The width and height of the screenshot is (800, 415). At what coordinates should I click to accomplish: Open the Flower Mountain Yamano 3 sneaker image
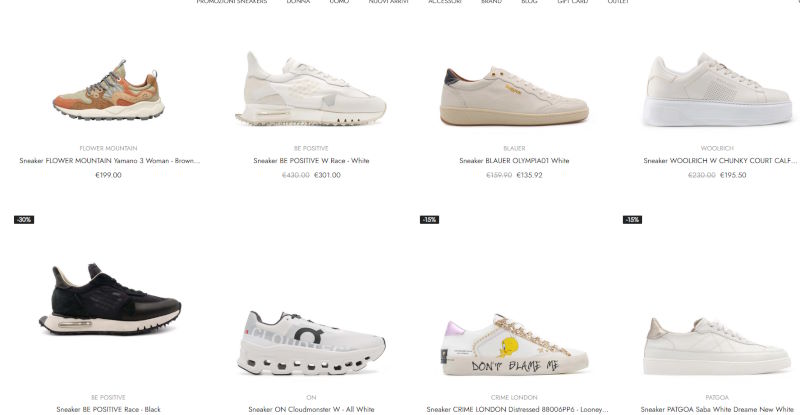point(108,90)
